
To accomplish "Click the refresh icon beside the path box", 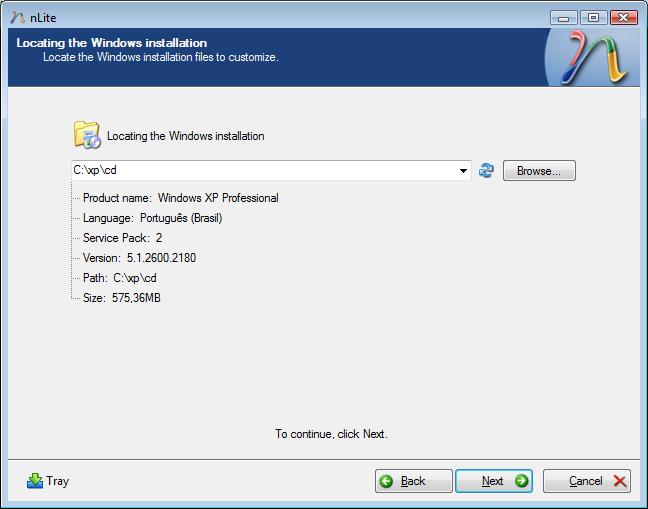I will pyautogui.click(x=486, y=170).
